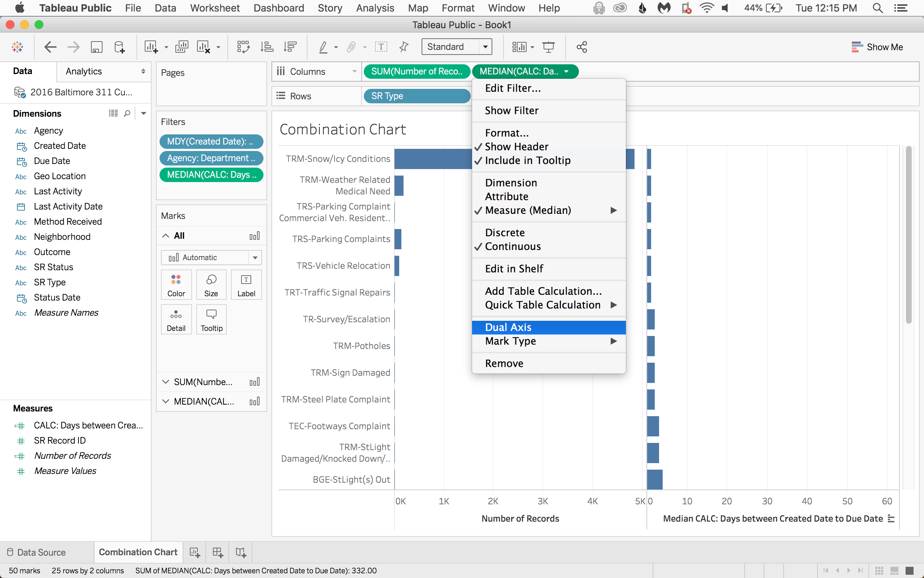Click MDY(Created Date) filter pill
The image size is (924, 578).
tap(211, 142)
